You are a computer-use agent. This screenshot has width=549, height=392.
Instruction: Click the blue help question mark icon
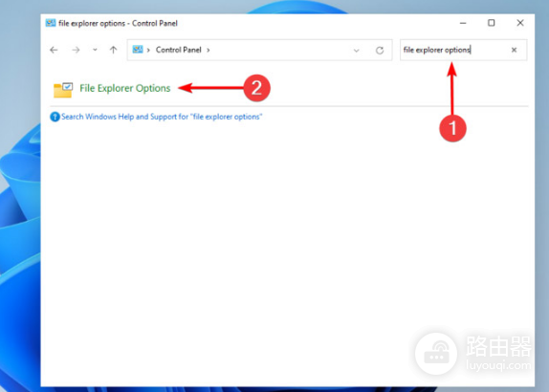coord(55,117)
